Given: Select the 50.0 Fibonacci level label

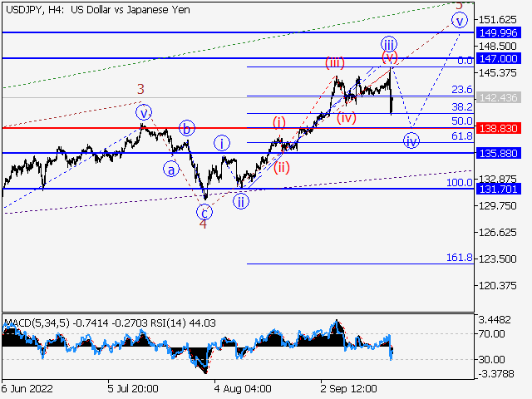Looking at the screenshot, I should pos(462,121).
